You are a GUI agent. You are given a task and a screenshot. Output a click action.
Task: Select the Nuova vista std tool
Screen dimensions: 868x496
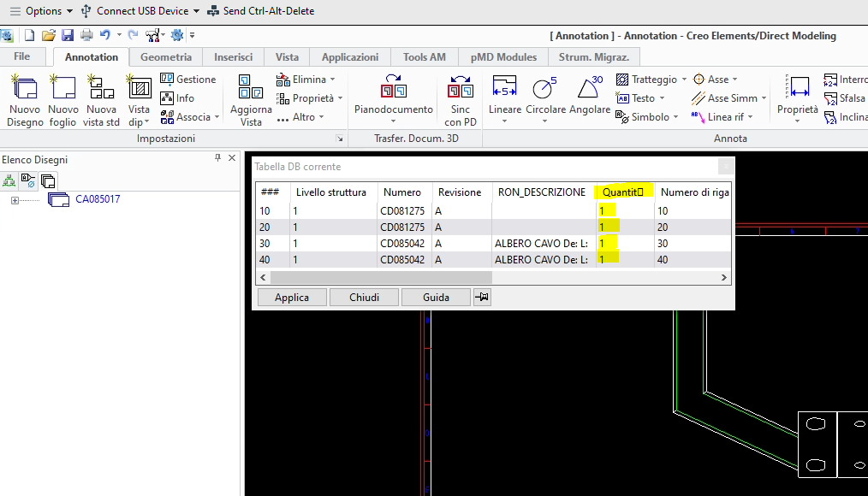(x=101, y=98)
